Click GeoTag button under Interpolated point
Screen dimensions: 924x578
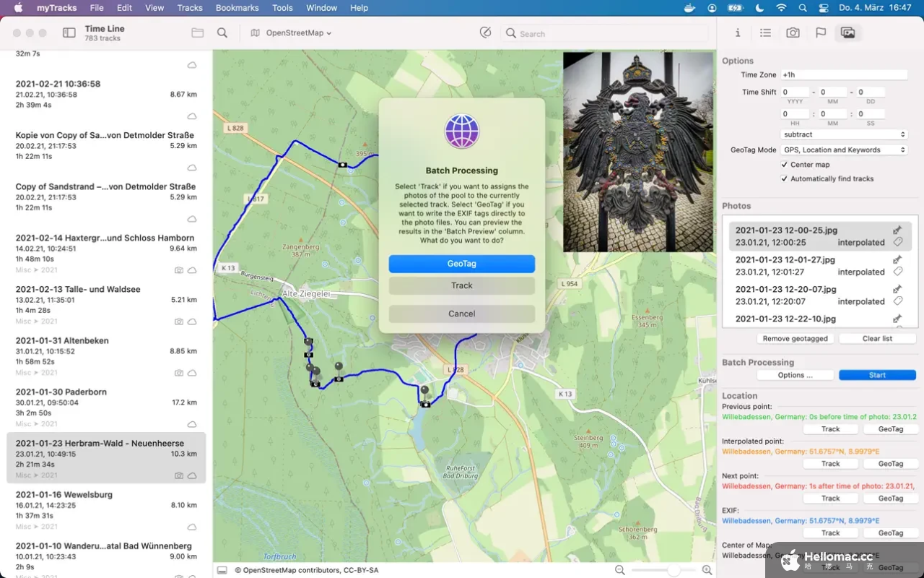click(891, 464)
